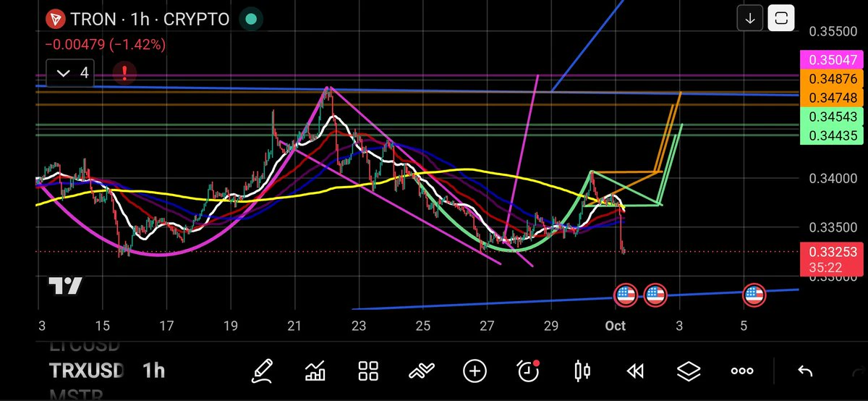This screenshot has height=401, width=868.
Task: Change chart type with candlestick icon
Action: pyautogui.click(x=582, y=371)
